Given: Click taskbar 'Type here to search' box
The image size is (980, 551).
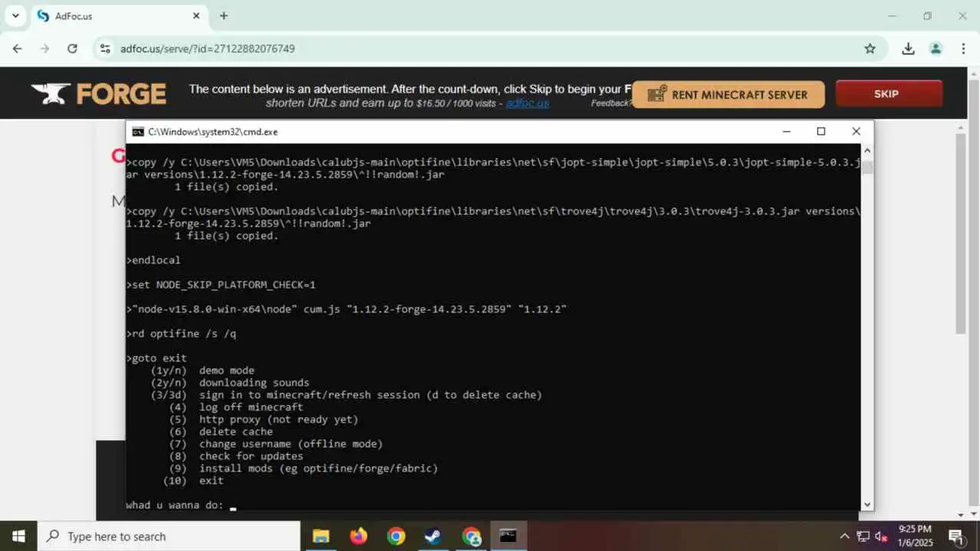Looking at the screenshot, I should tap(168, 536).
